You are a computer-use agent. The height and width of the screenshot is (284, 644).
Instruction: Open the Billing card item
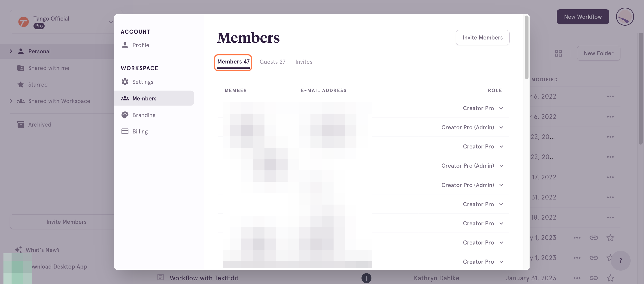pos(134,132)
